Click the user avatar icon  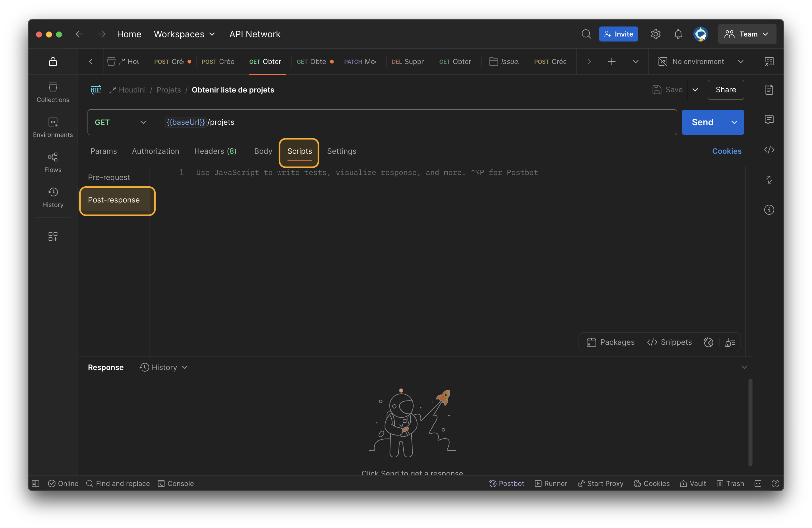(x=700, y=34)
